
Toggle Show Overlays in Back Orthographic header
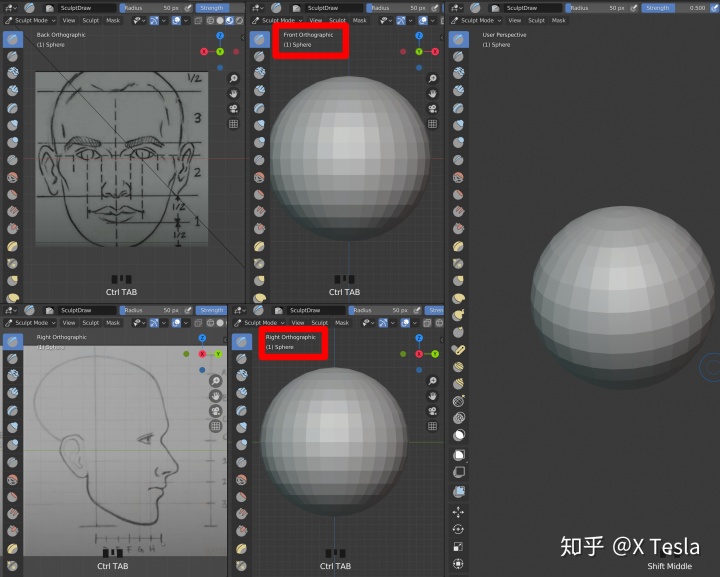(x=176, y=21)
